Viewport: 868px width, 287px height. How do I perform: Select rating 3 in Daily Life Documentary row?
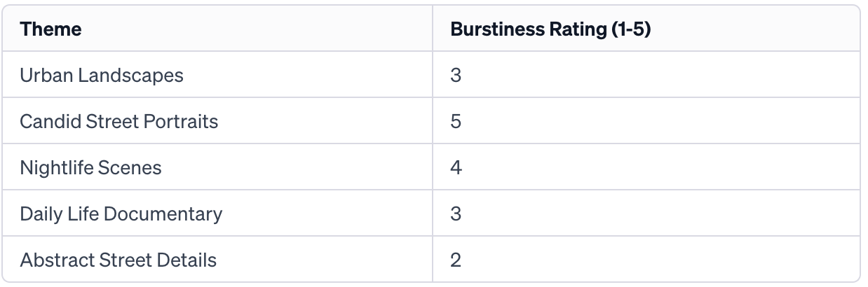click(456, 214)
